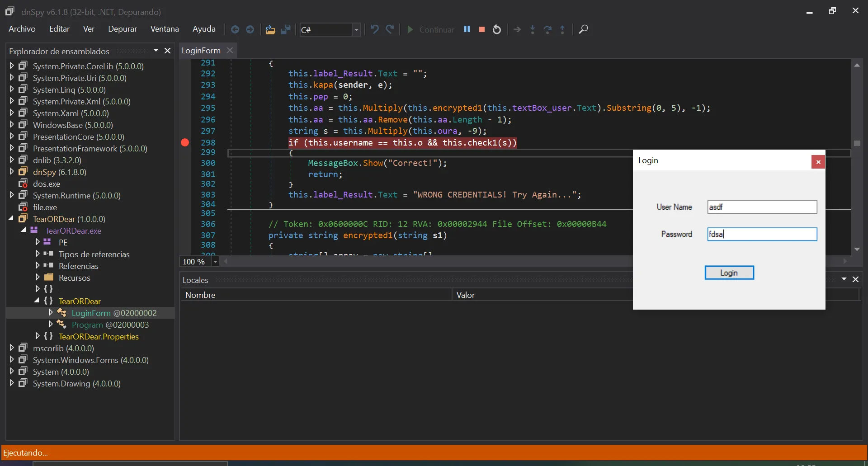868x466 pixels.
Task: Open the Archivo menu
Action: point(22,29)
